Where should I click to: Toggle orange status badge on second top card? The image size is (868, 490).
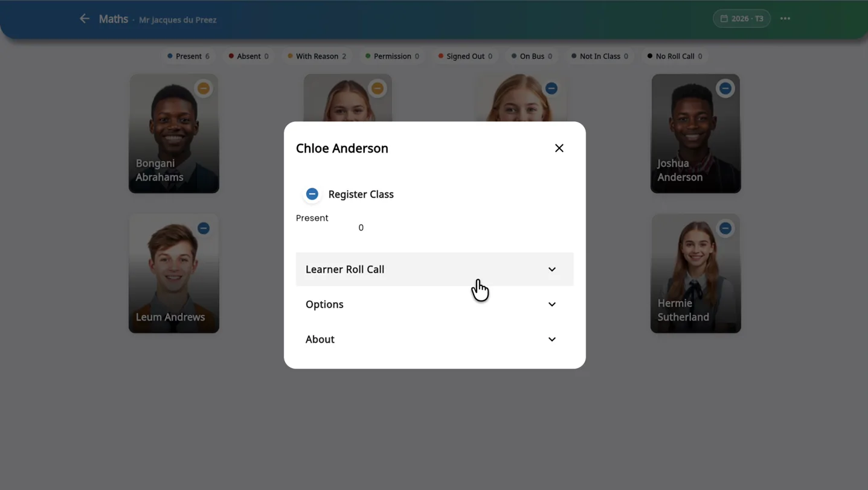point(378,88)
